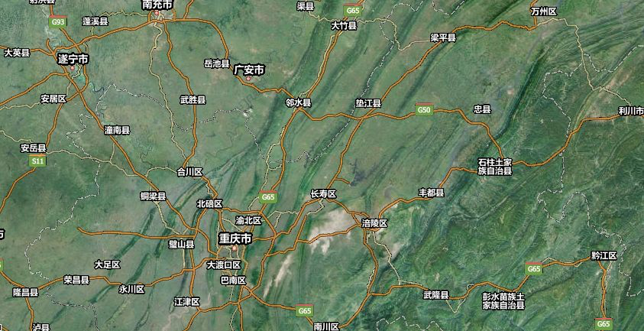Select the 广安市 city label
644x331 pixels.
tap(249, 70)
